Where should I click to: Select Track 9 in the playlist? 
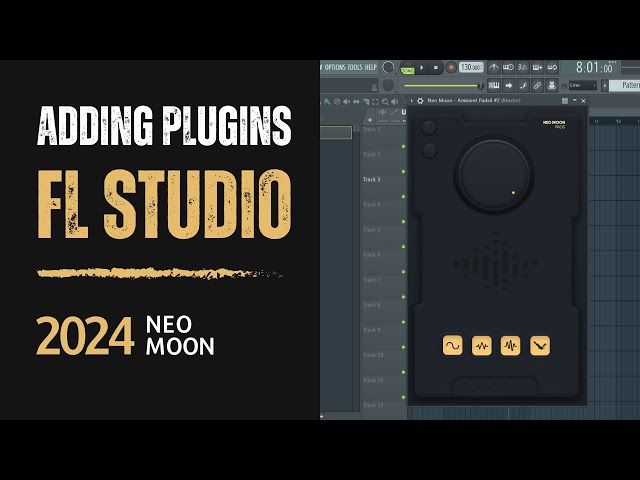coord(371,330)
